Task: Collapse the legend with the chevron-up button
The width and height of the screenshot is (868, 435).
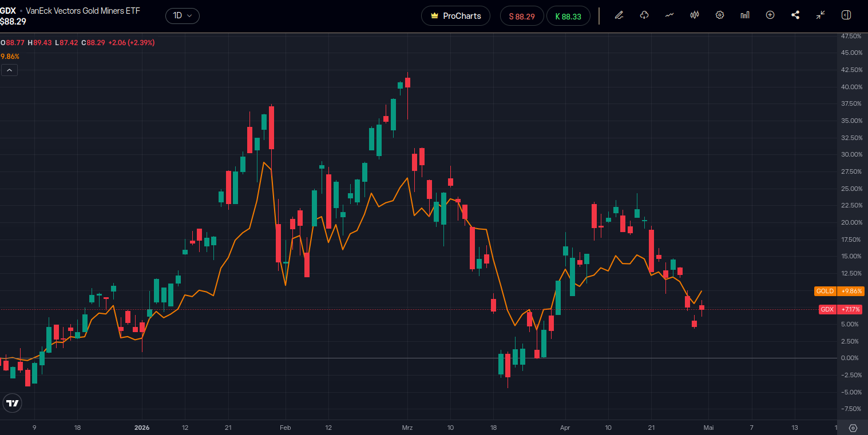Action: (9, 70)
